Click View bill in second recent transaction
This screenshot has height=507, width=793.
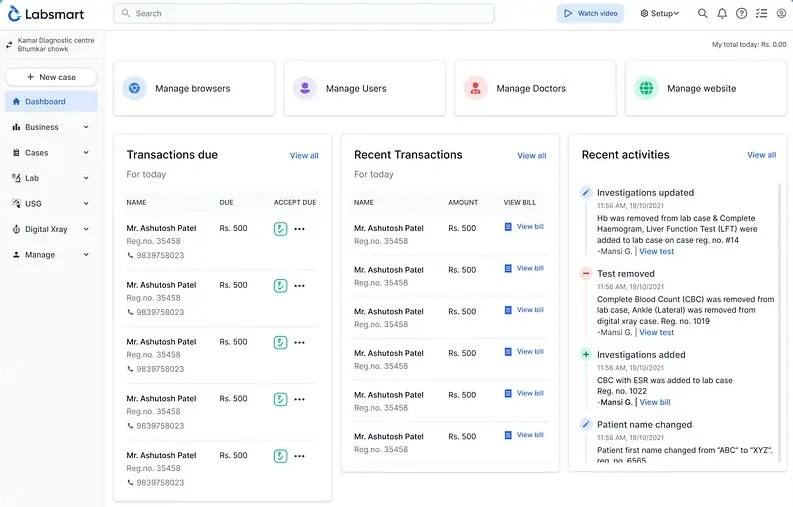pyautogui.click(x=524, y=268)
